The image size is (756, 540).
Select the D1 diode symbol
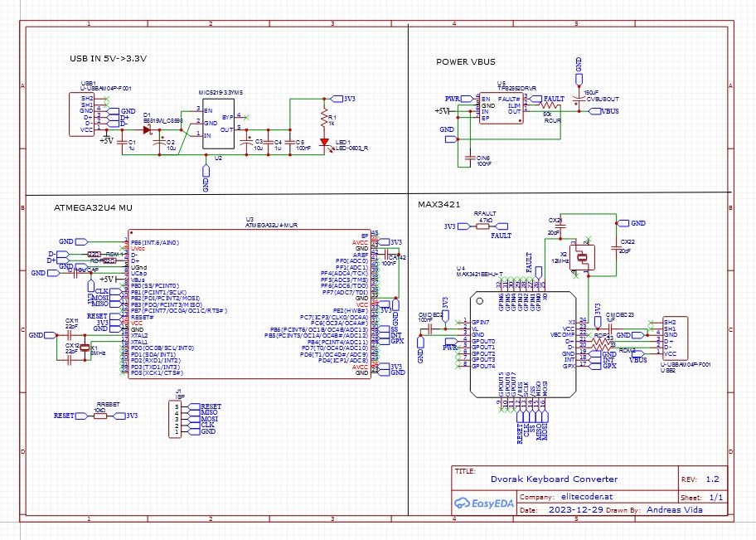click(x=148, y=129)
